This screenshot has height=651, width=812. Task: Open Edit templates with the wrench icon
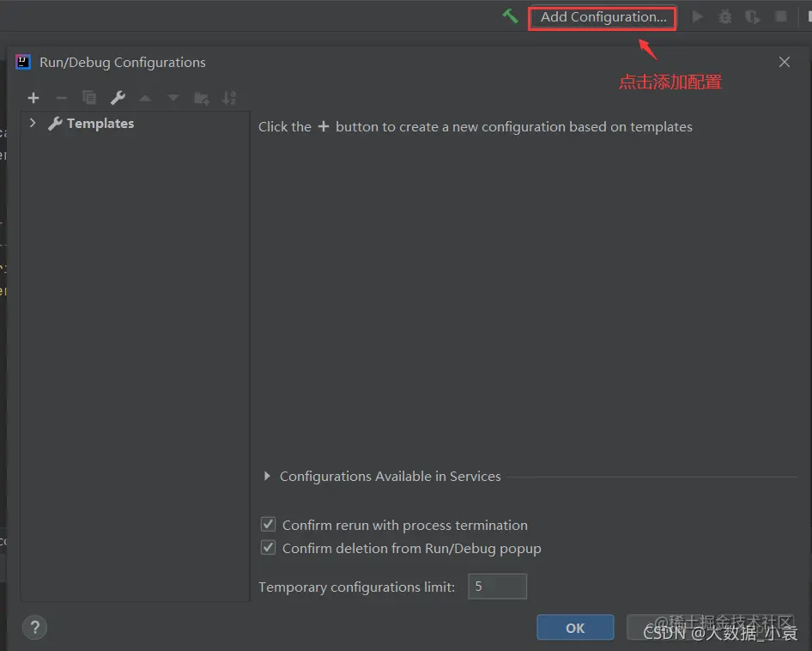118,97
